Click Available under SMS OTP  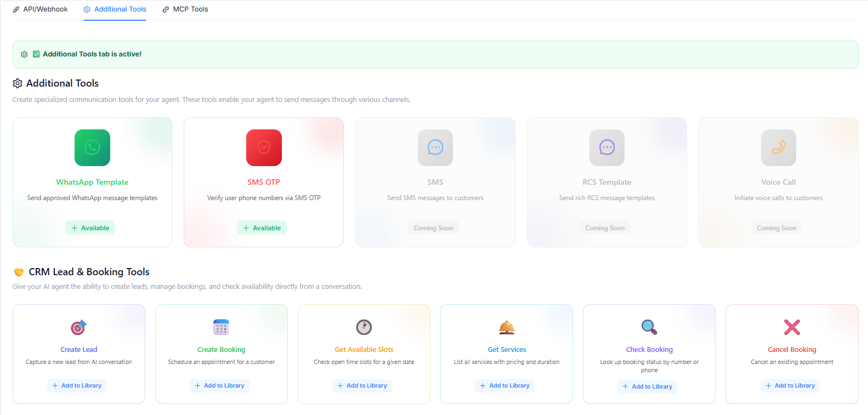[262, 228]
